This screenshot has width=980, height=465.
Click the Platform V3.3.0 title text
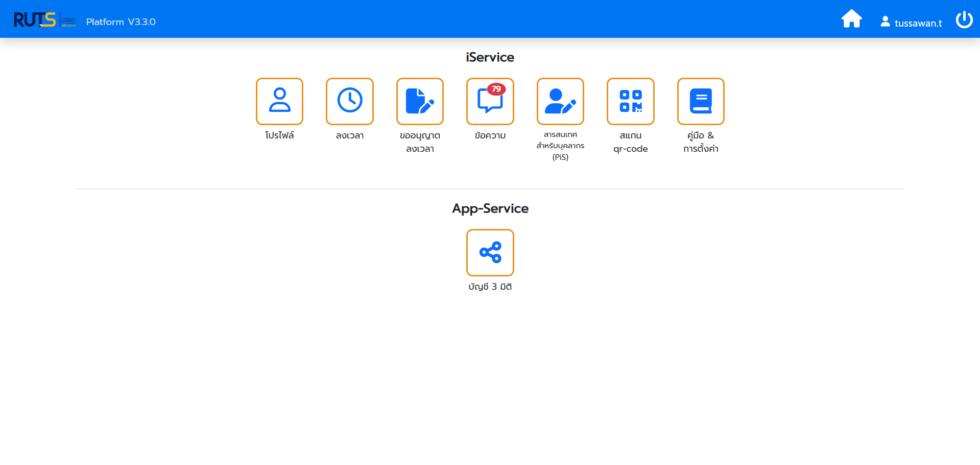[x=121, y=22]
